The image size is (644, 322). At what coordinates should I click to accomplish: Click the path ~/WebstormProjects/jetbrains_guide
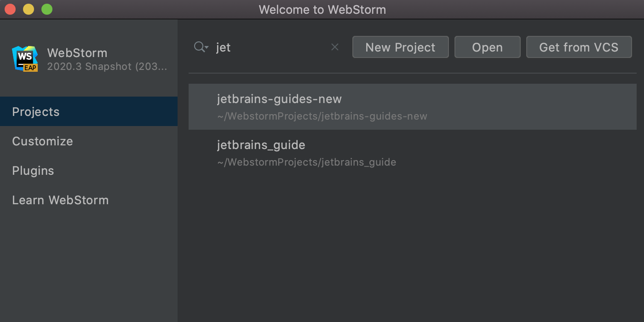306,162
